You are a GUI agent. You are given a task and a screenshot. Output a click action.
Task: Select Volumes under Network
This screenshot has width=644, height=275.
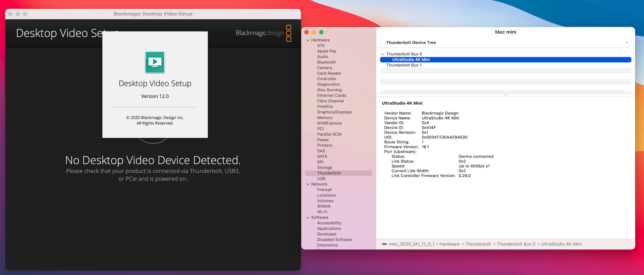[325, 201]
